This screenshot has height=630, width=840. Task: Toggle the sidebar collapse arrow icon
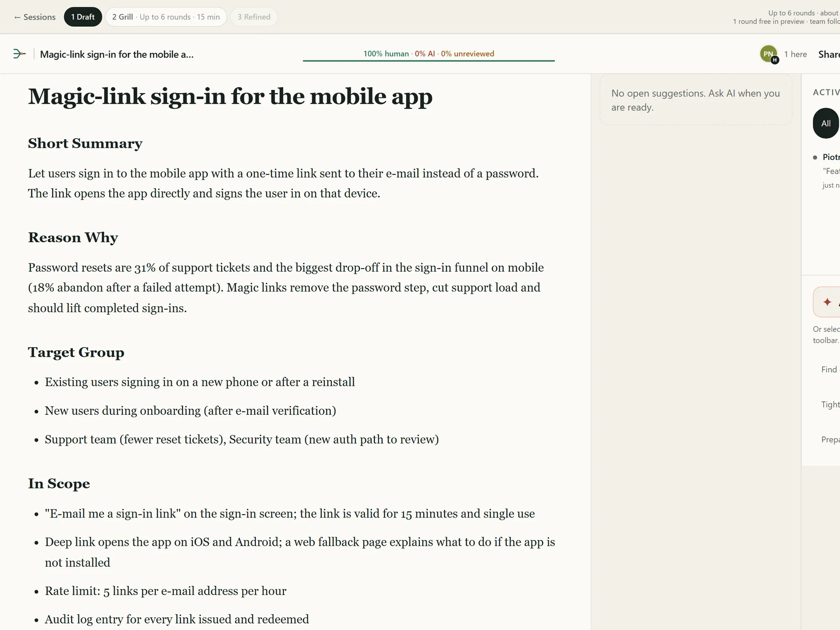[19, 54]
